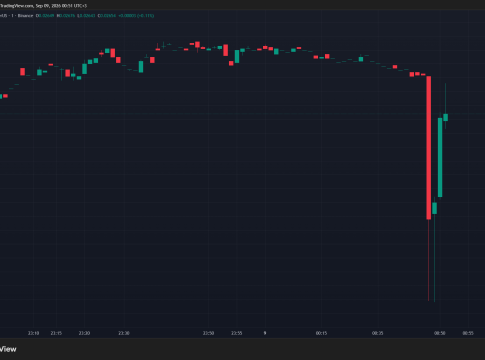485x360 pixels.
Task: Click the open price value in legend
Action: tap(45, 16)
